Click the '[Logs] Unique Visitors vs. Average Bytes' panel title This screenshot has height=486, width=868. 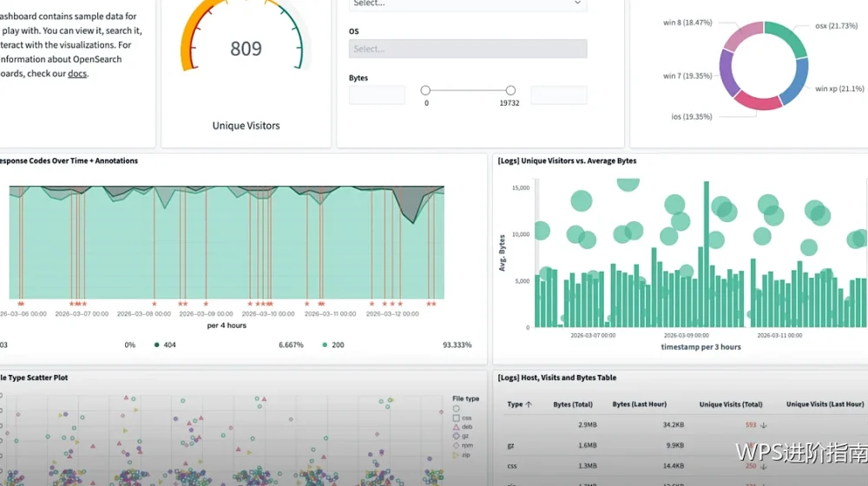coord(567,161)
